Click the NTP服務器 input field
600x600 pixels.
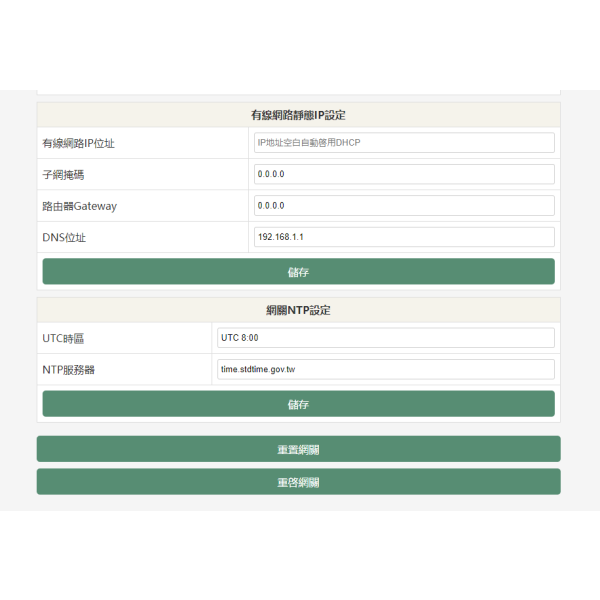(386, 369)
